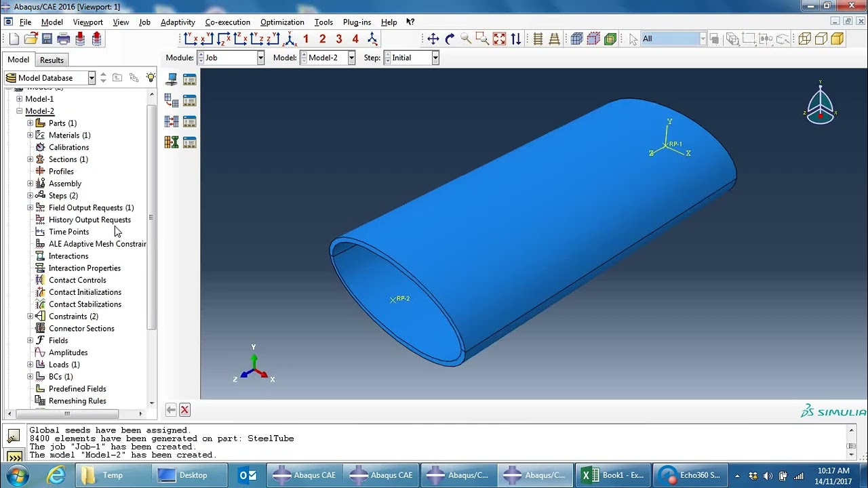Expand the Parts (1) node

(30, 123)
